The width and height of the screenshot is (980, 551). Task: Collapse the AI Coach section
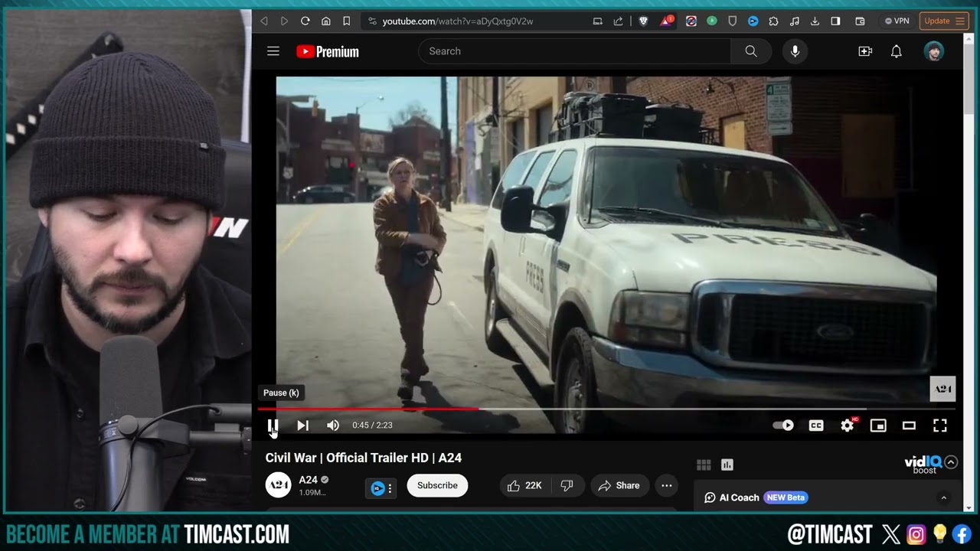944,497
